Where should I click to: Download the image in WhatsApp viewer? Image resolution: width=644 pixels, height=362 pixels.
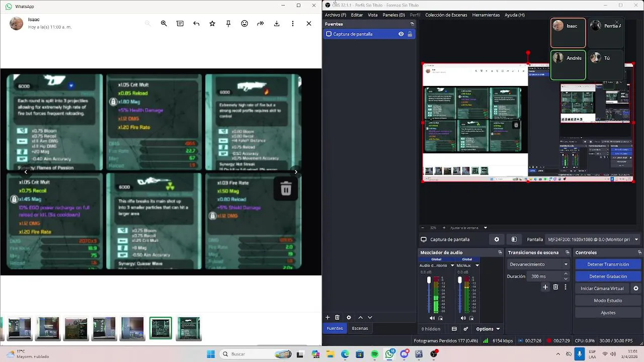[x=277, y=24]
